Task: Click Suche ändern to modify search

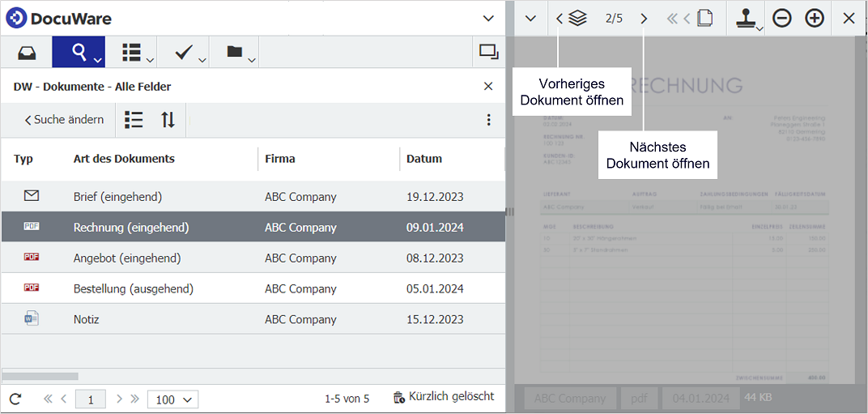Action: [x=64, y=120]
